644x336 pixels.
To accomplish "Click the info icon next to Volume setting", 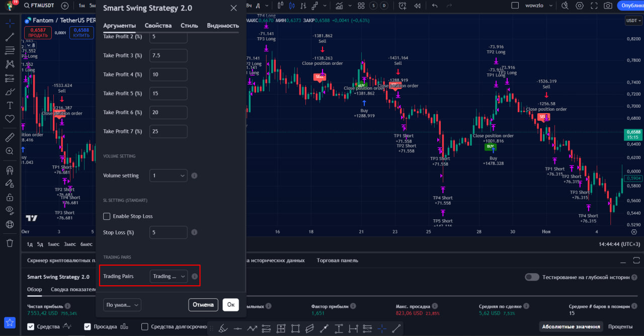I will 194,176.
